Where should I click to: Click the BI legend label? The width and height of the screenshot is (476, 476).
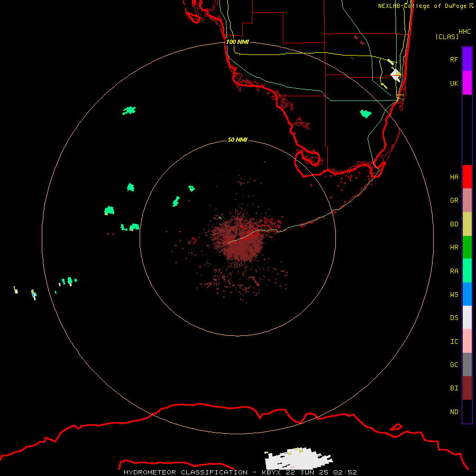(454, 388)
